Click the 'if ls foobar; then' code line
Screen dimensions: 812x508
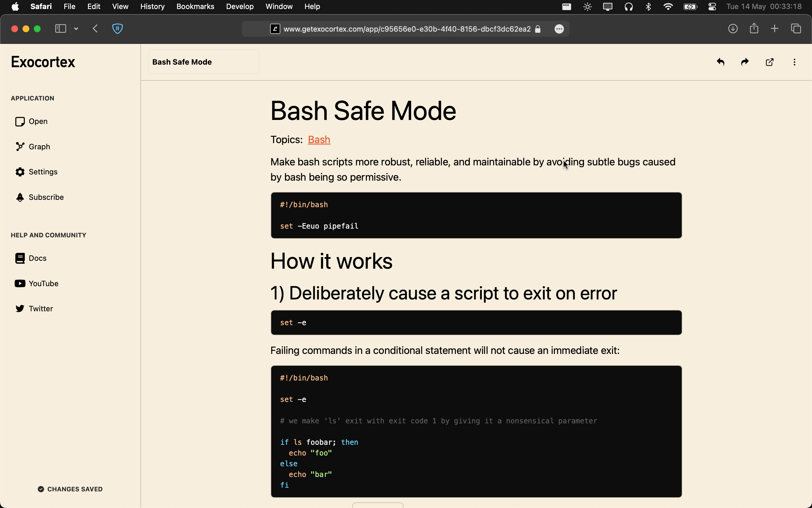click(x=319, y=442)
